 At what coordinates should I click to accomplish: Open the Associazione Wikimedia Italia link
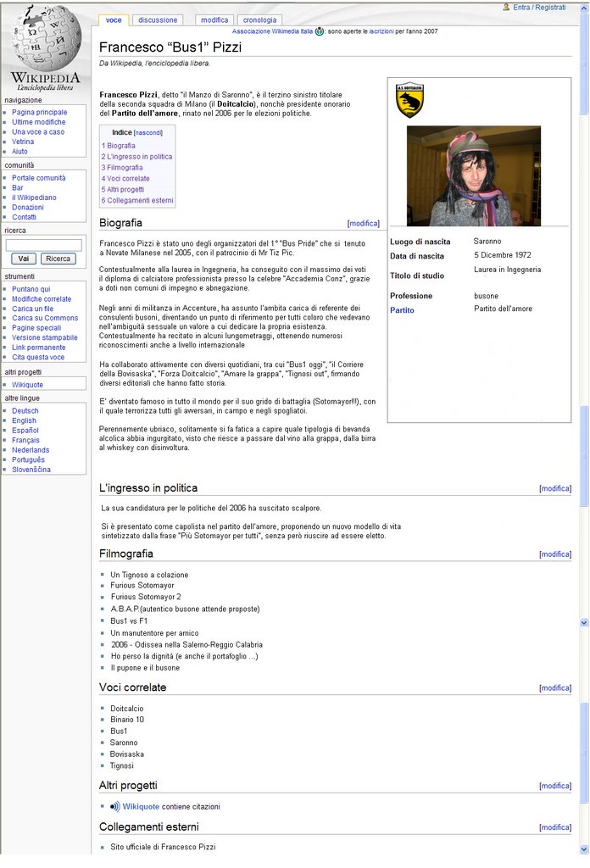coord(272,31)
